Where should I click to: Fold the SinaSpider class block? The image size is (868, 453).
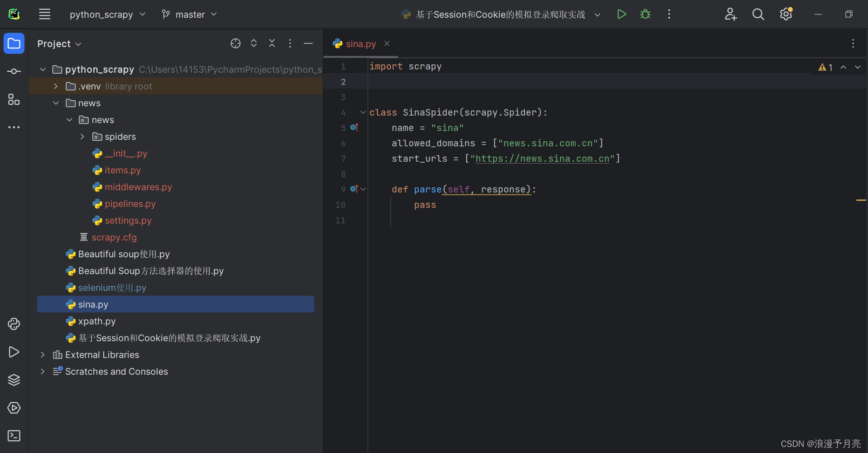click(x=363, y=112)
